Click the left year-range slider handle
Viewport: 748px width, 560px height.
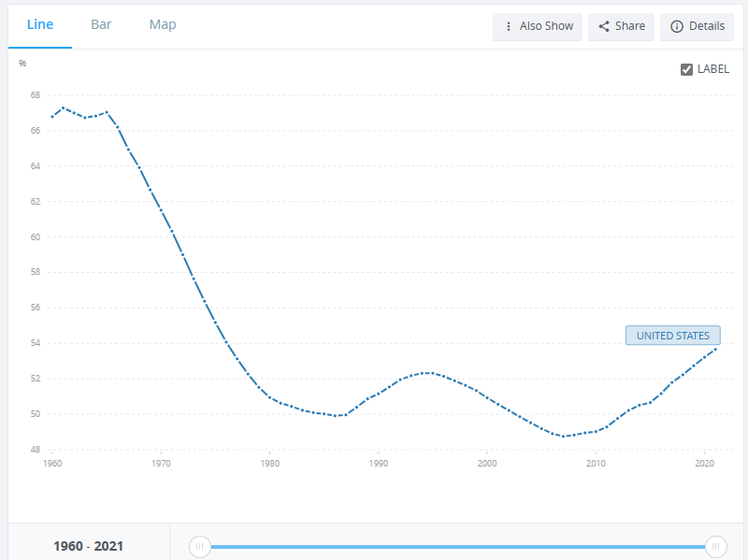(199, 547)
